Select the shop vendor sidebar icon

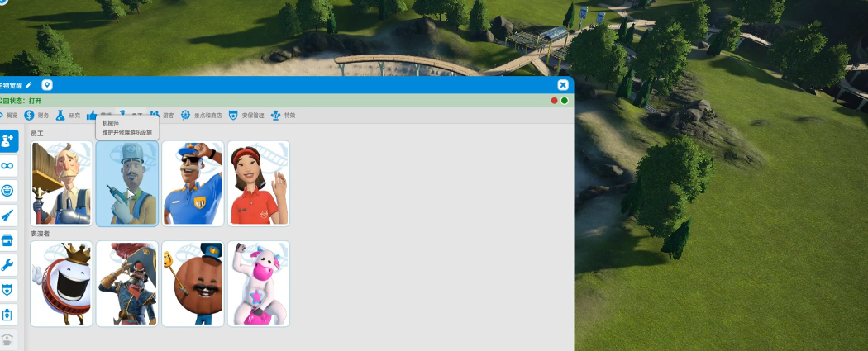click(7, 240)
